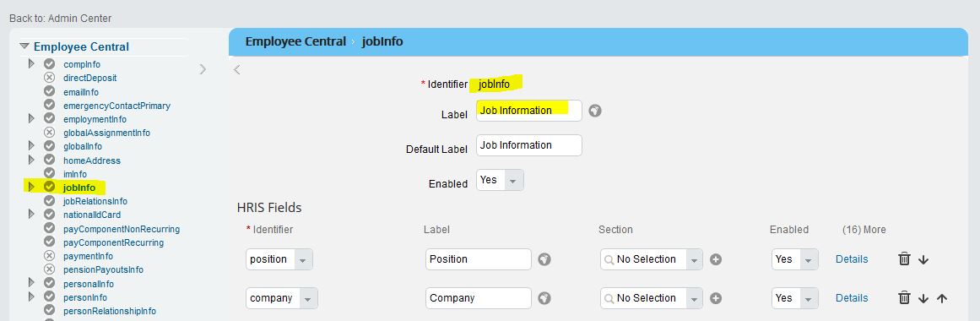Toggle the X status icon beside paymentInfo
980x321 pixels.
coord(49,255)
